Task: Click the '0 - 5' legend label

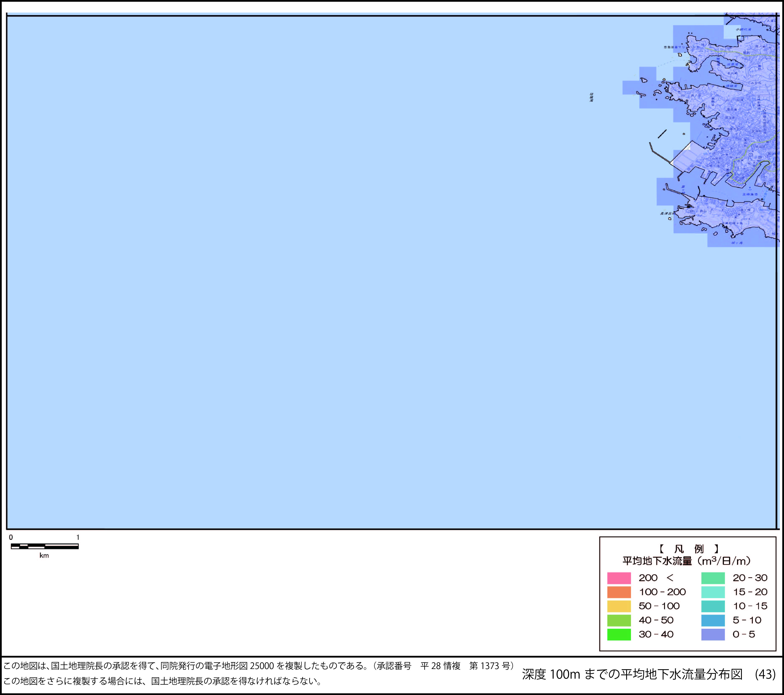Action: (x=744, y=635)
